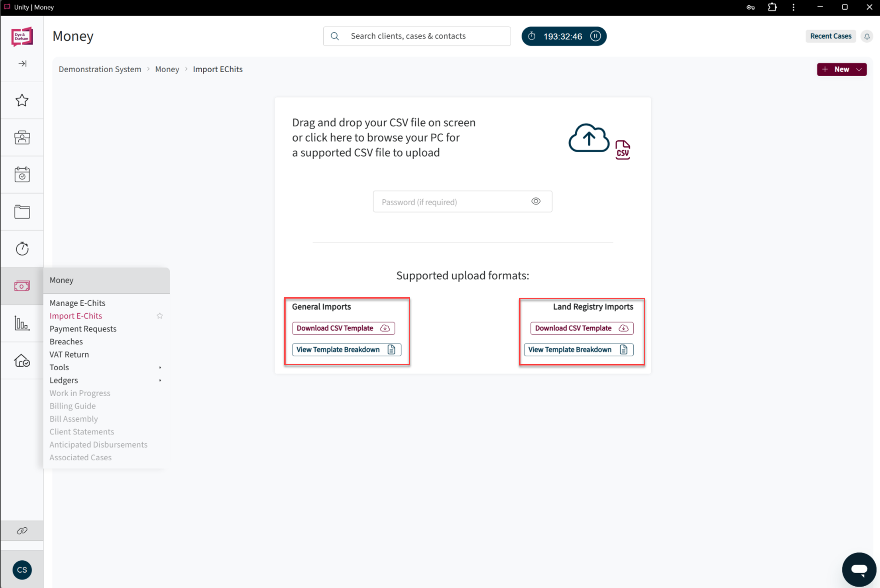This screenshot has height=588, width=880.
Task: Click the 193:32:46 timer display
Action: 562,36
